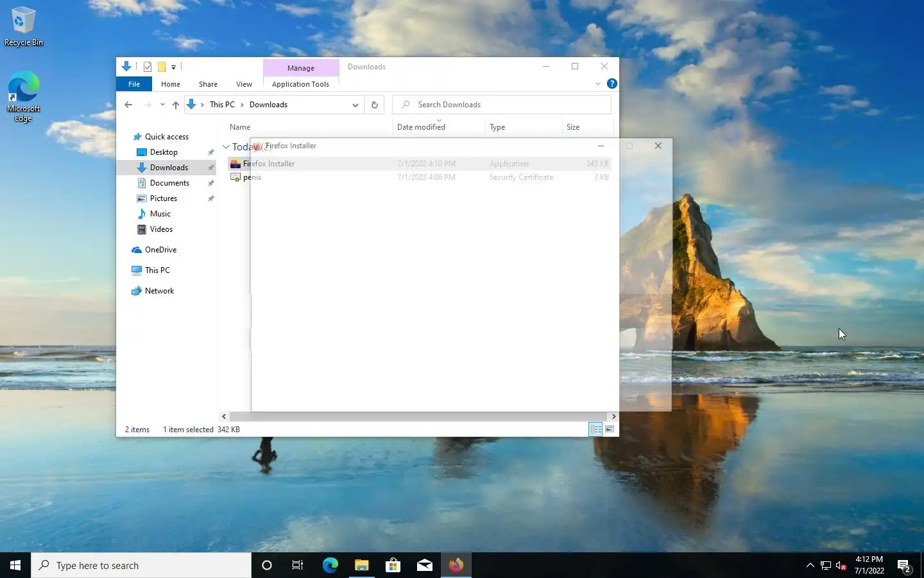This screenshot has width=924, height=578.
Task: Switch to Large icons view layout
Action: 610,429
